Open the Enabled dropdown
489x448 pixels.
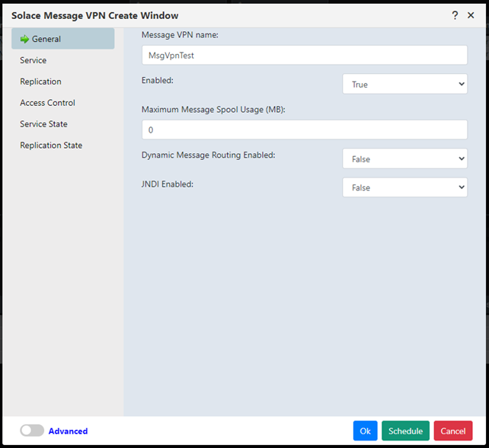(x=404, y=84)
